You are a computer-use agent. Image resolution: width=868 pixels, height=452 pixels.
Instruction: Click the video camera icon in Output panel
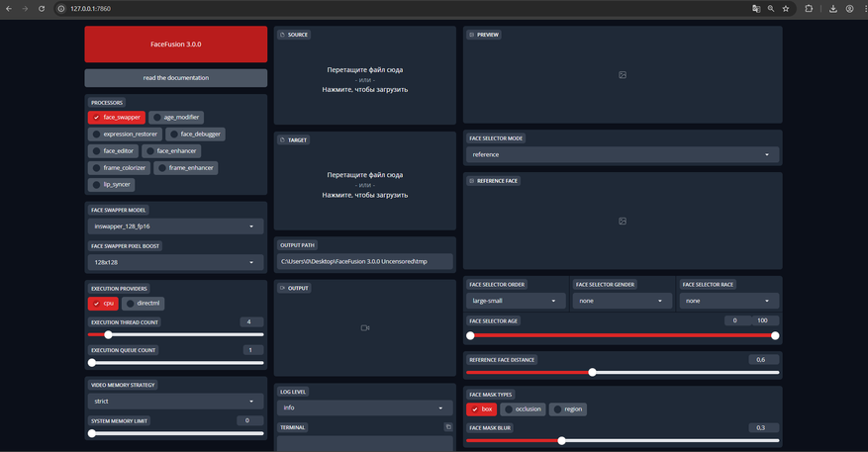point(365,327)
